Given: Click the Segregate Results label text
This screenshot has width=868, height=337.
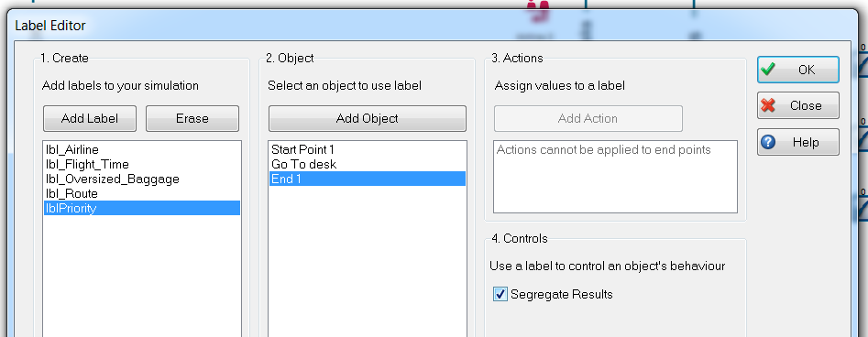Looking at the screenshot, I should 561,294.
